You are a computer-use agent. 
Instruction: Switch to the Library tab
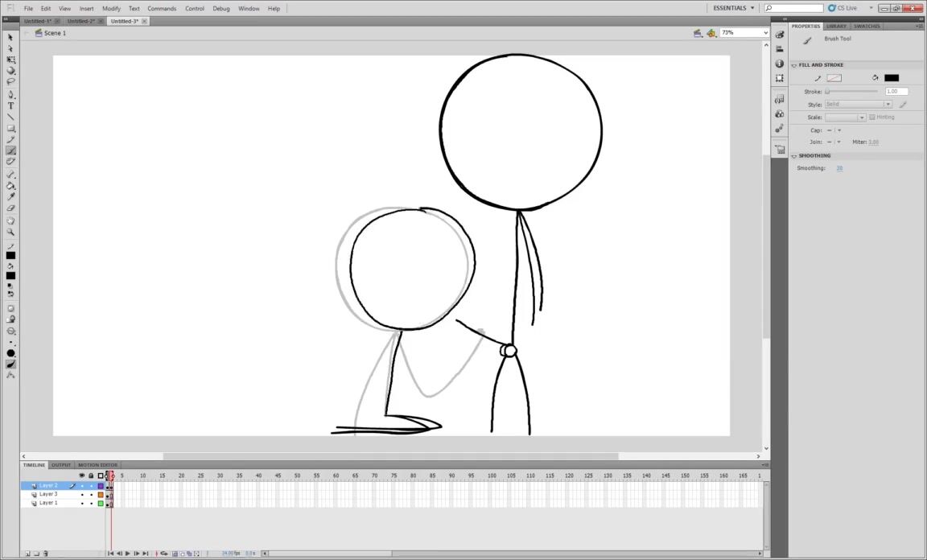[836, 27]
